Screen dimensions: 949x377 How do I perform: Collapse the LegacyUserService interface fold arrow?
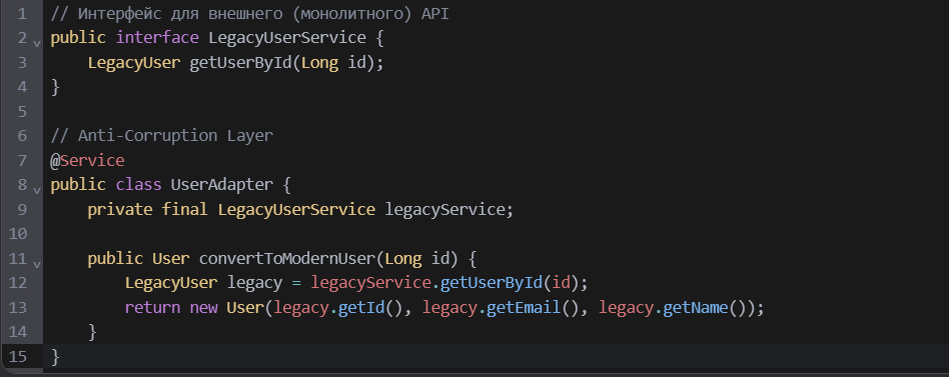pos(37,44)
